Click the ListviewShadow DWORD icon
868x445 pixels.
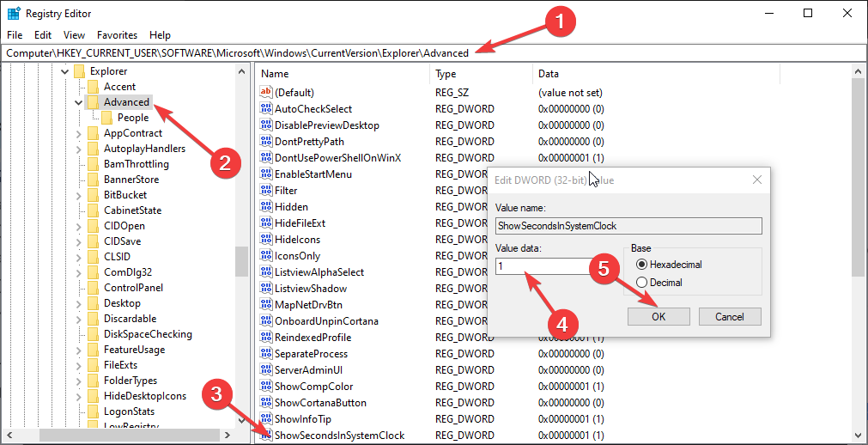click(x=266, y=289)
